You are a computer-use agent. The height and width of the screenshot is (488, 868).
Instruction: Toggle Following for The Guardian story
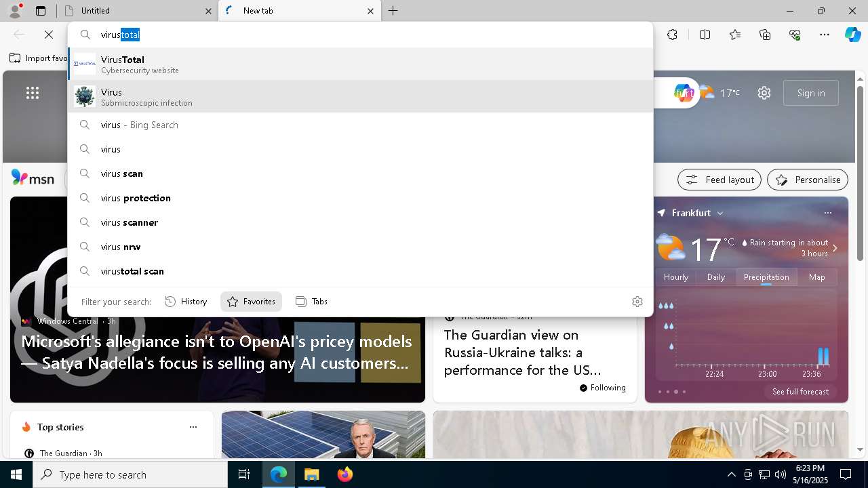[602, 388]
